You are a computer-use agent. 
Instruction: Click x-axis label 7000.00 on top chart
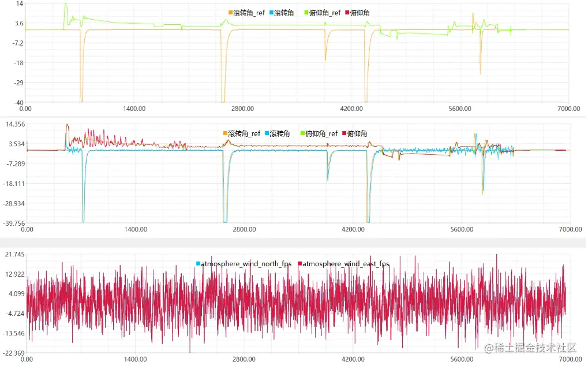click(568, 109)
